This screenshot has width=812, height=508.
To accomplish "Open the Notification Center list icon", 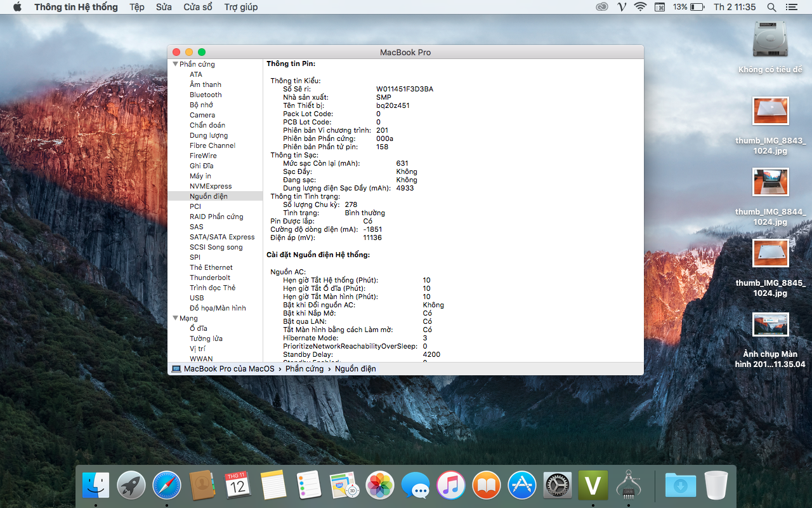I will click(791, 7).
